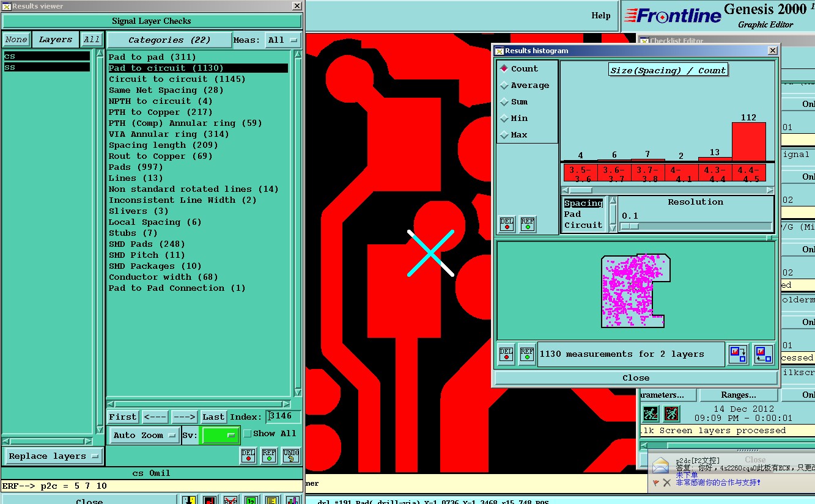Select the Average radio button

504,86
